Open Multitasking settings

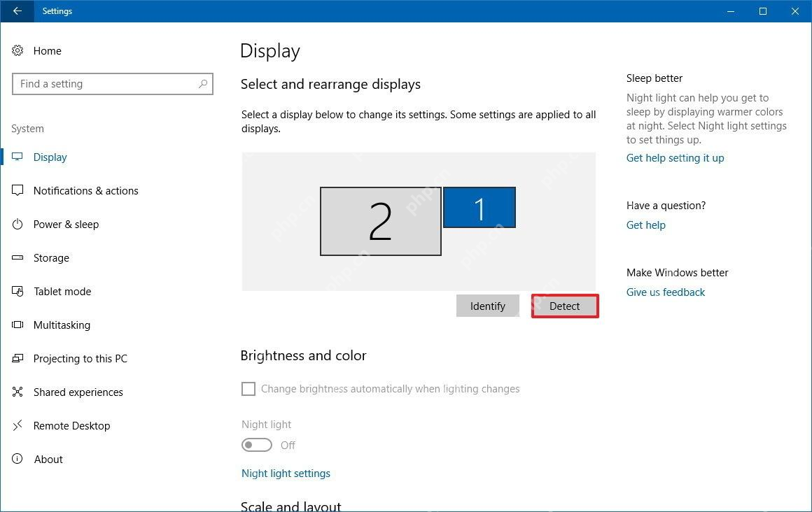(62, 325)
